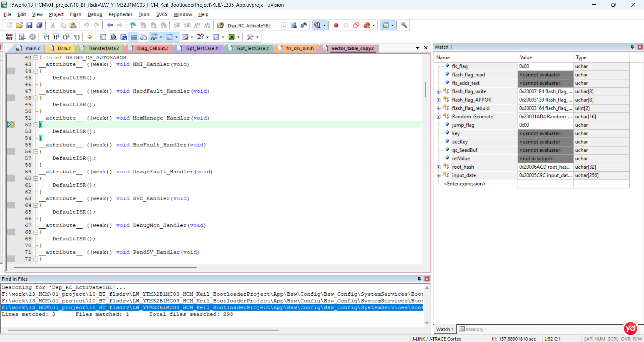The image size is (644, 342).
Task: Open the Debug menu
Action: coord(95,14)
